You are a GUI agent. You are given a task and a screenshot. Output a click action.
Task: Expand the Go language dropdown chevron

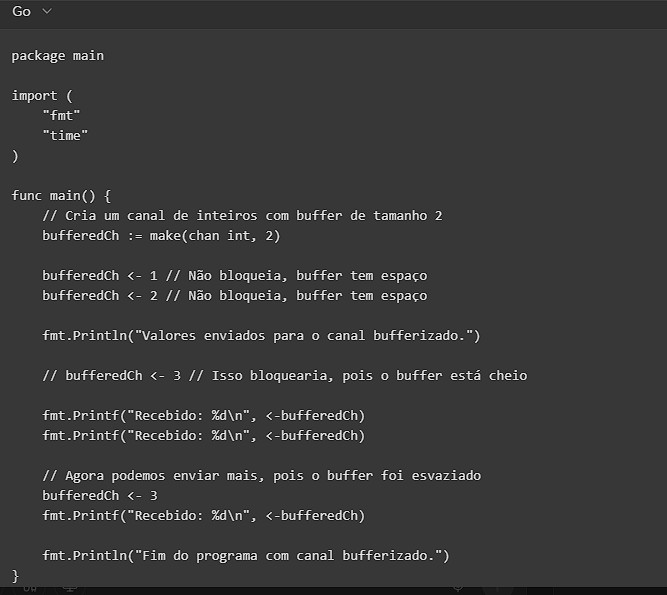point(47,11)
